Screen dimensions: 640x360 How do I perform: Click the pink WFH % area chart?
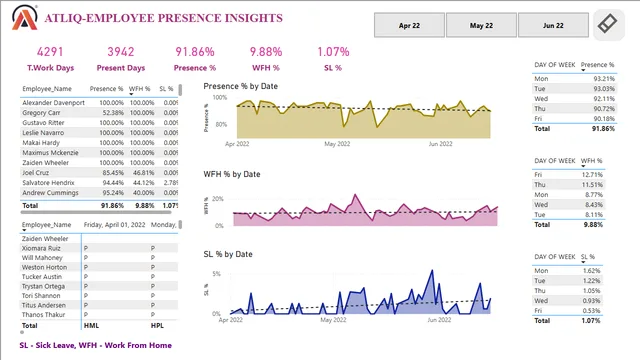point(365,211)
